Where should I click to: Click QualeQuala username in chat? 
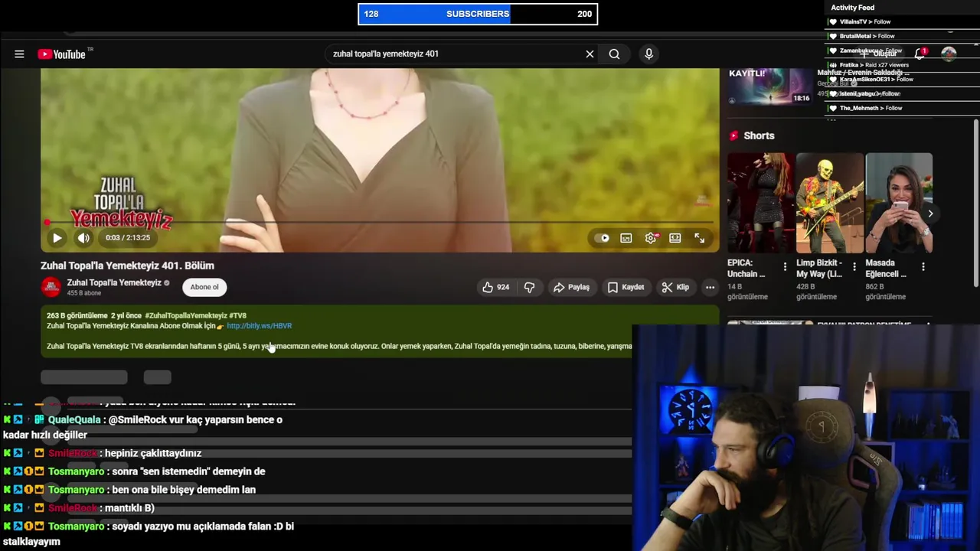74,420
